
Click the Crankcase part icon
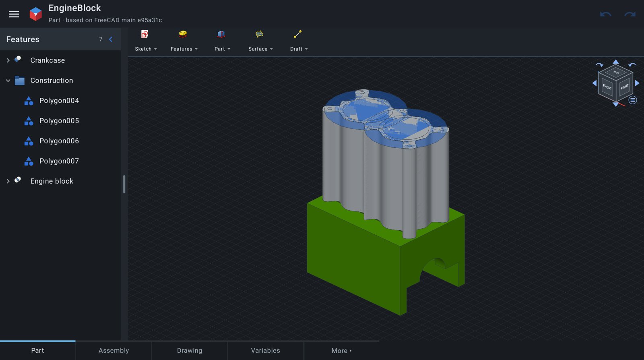point(18,59)
